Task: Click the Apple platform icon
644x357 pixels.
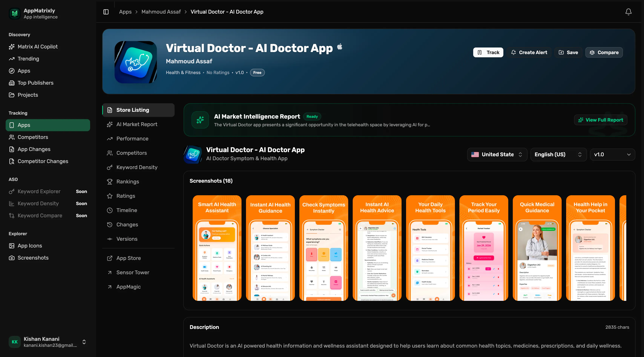Action: pyautogui.click(x=340, y=47)
